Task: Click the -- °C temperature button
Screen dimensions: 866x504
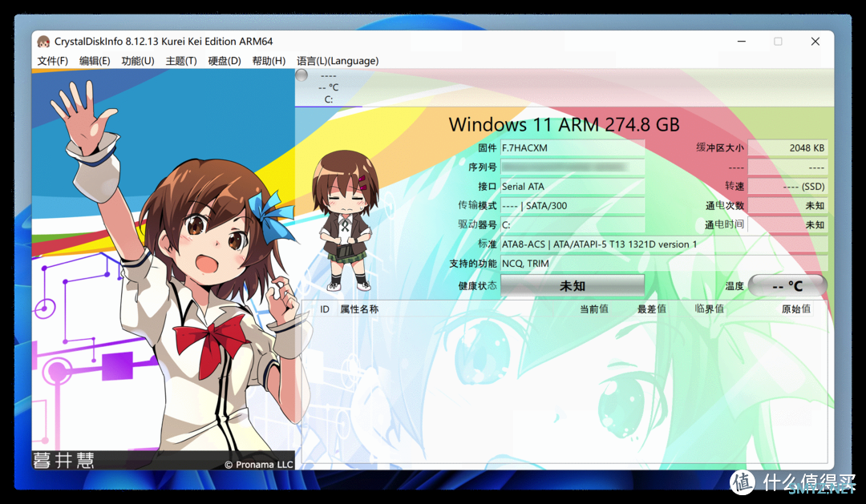Action: pyautogui.click(x=787, y=285)
